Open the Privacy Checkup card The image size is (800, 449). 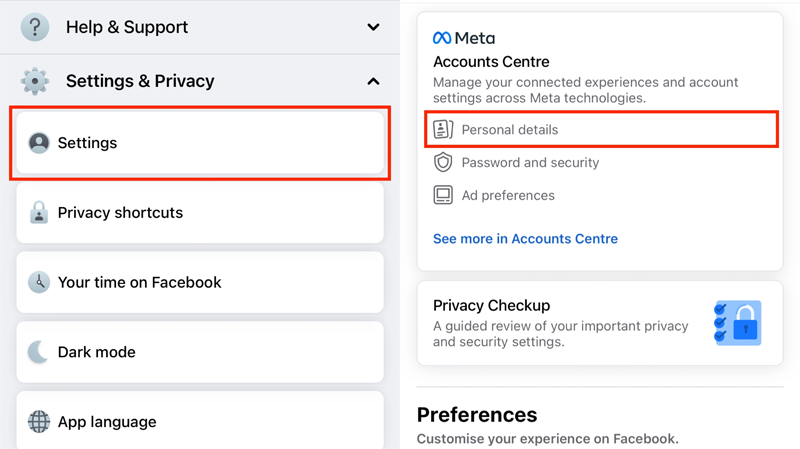click(600, 323)
